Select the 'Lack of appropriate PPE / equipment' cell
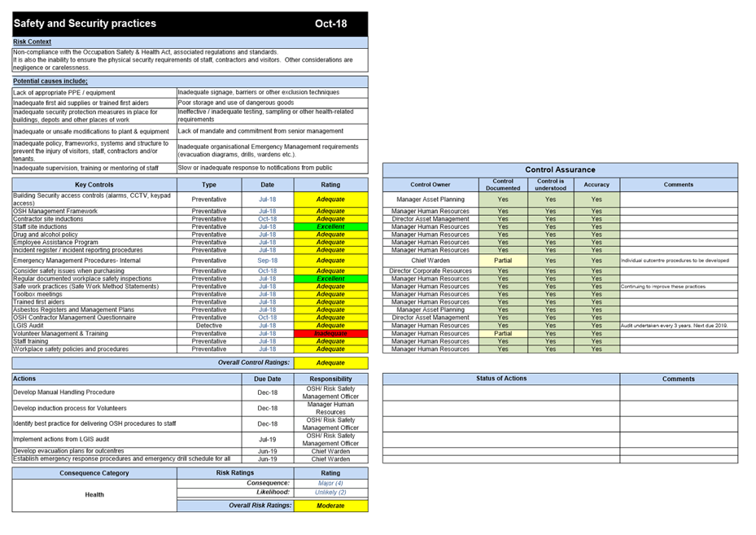756x535 pixels. click(x=94, y=93)
